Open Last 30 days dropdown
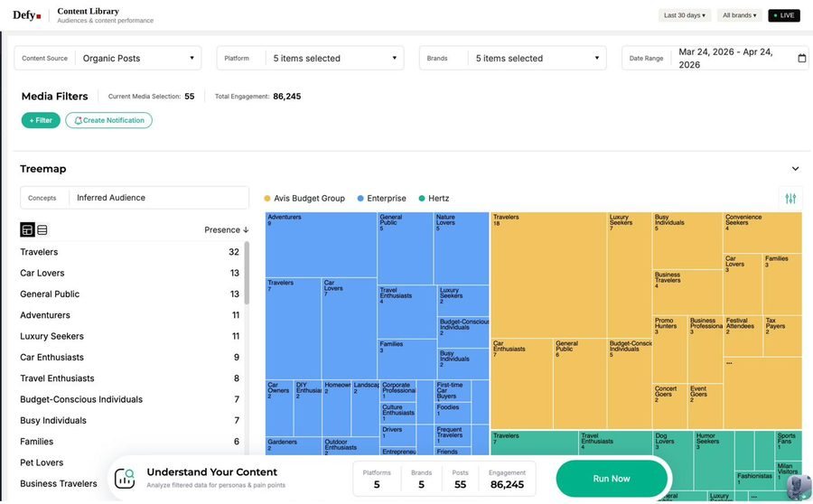The image size is (813, 504). pyautogui.click(x=685, y=15)
